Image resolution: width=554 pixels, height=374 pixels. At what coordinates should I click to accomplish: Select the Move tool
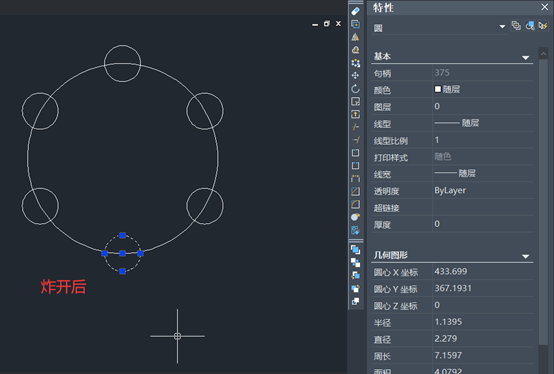coord(355,75)
